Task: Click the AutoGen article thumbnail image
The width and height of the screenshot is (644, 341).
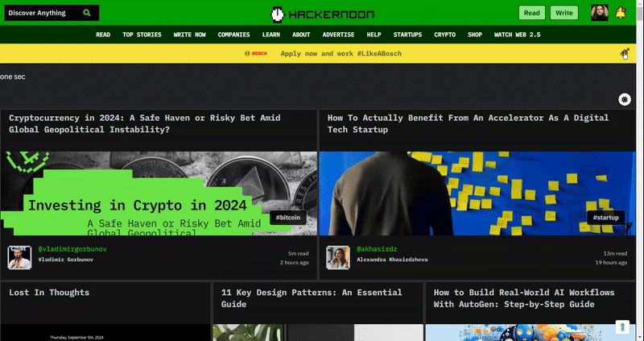Action: [x=530, y=332]
